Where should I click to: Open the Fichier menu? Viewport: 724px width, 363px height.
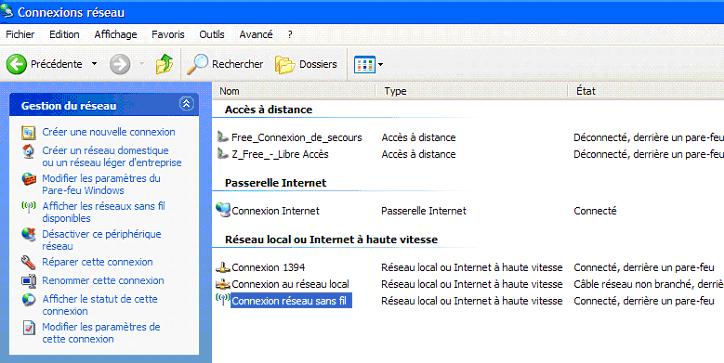tap(20, 35)
